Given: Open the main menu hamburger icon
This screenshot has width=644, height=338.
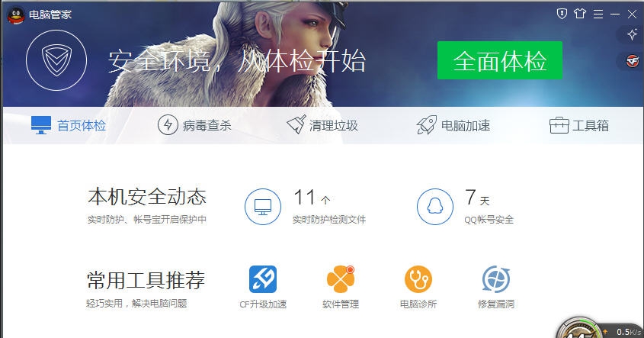Looking at the screenshot, I should (598, 14).
